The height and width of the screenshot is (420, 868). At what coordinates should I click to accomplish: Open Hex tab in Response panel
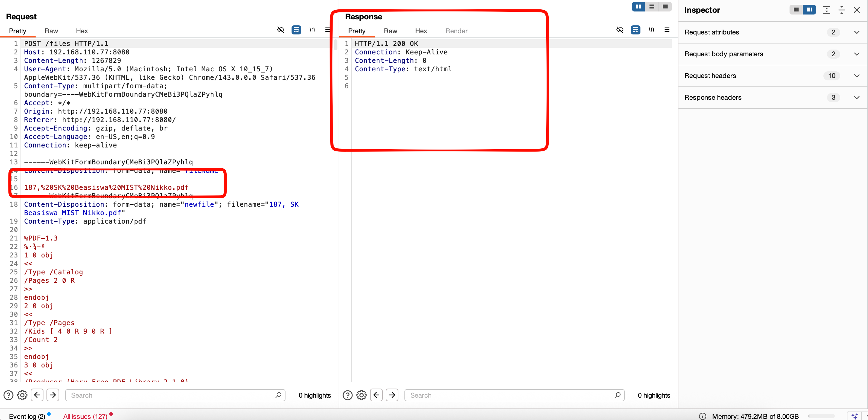[421, 31]
